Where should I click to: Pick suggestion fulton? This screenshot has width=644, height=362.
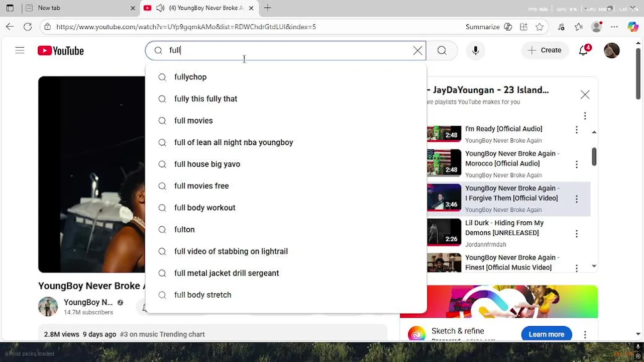[x=286, y=229]
